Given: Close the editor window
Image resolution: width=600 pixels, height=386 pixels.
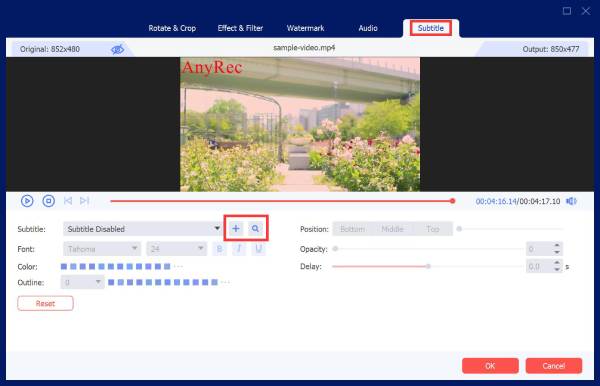Looking at the screenshot, I should point(585,11).
